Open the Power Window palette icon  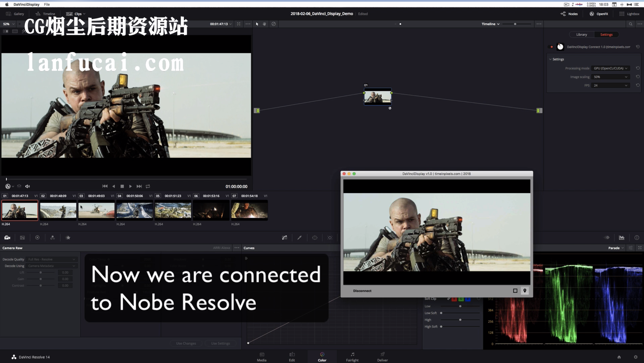coord(315,237)
